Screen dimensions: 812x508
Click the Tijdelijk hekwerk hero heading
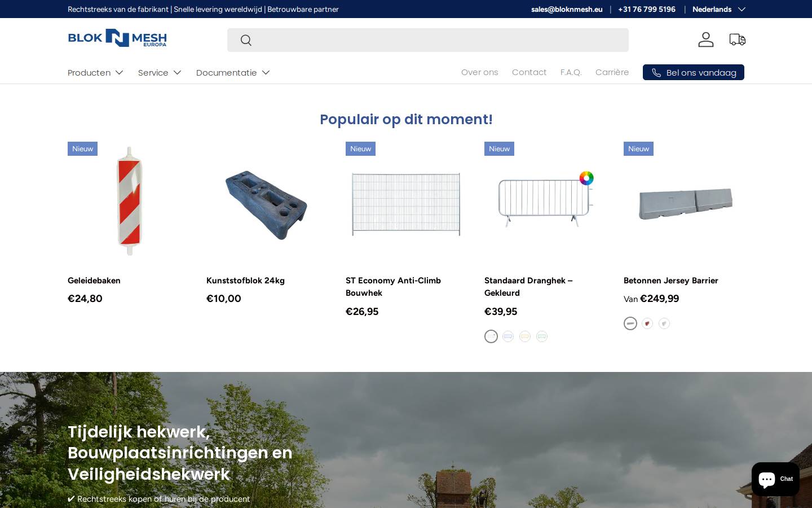tap(180, 453)
